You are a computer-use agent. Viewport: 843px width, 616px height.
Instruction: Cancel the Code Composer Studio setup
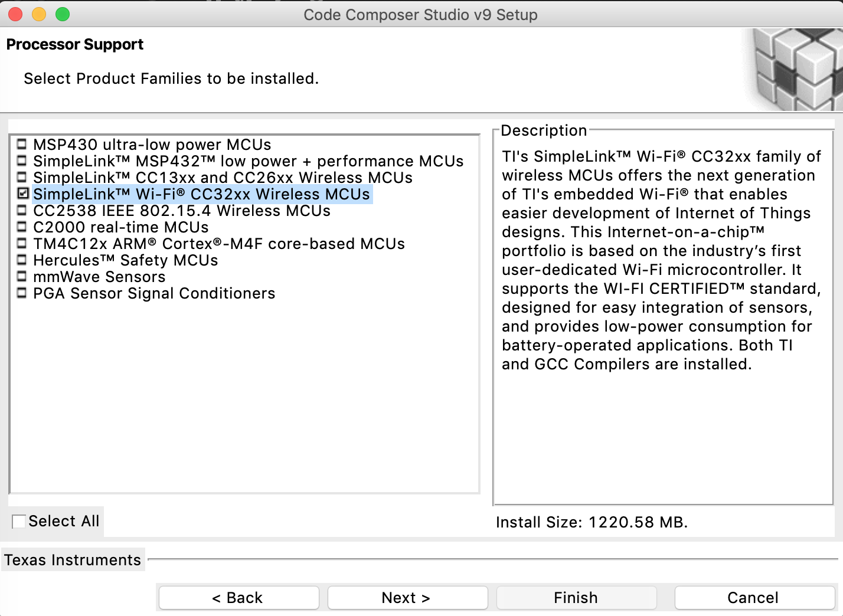754,598
